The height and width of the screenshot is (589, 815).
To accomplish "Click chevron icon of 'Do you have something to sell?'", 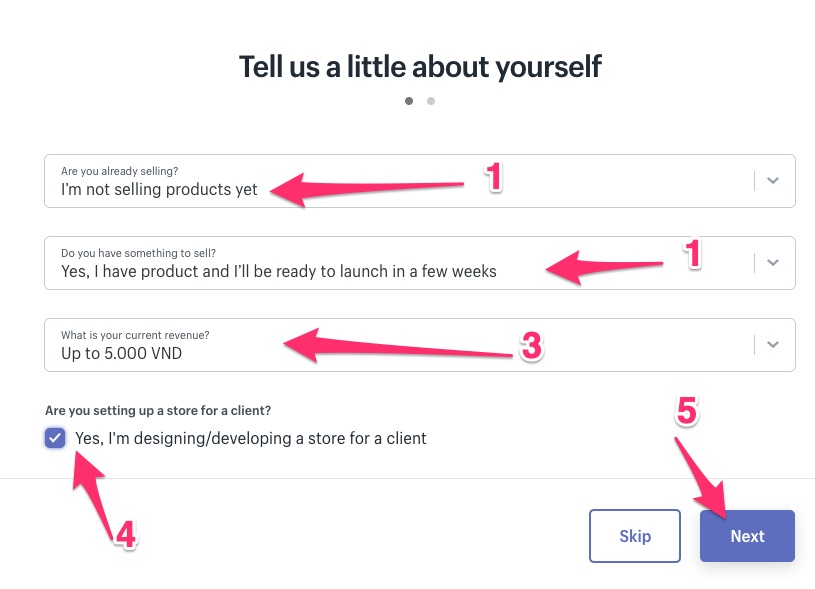I will 772,263.
